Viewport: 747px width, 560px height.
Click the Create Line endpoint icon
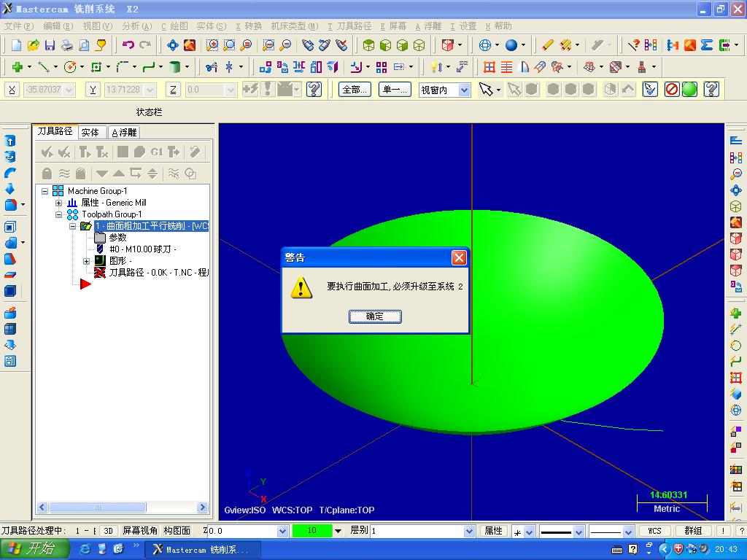click(x=44, y=67)
